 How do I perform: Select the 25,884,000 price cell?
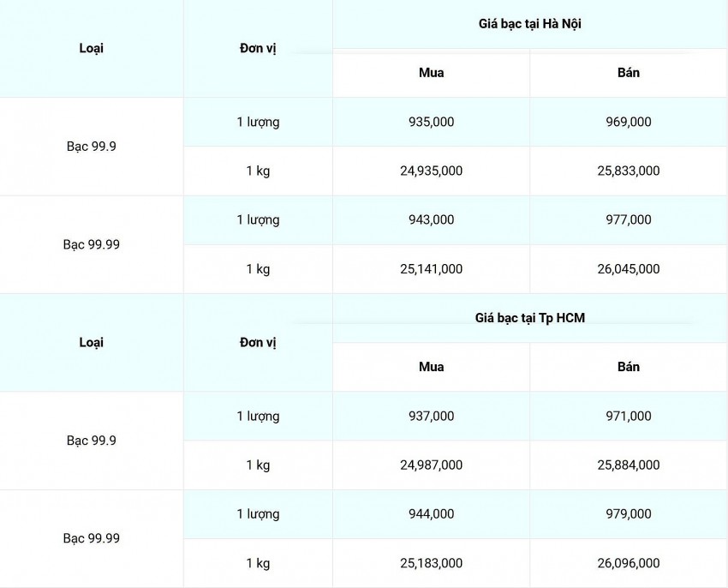629,465
